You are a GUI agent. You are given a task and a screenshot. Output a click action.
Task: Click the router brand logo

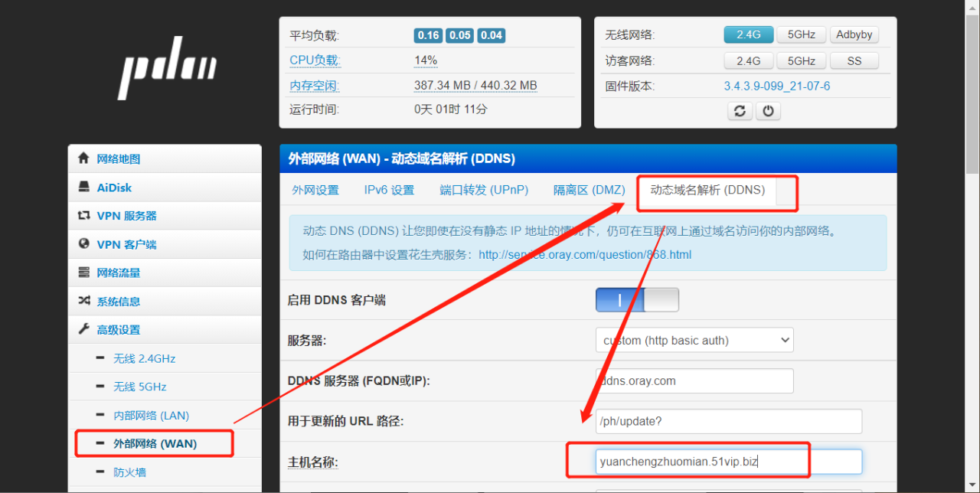[167, 67]
